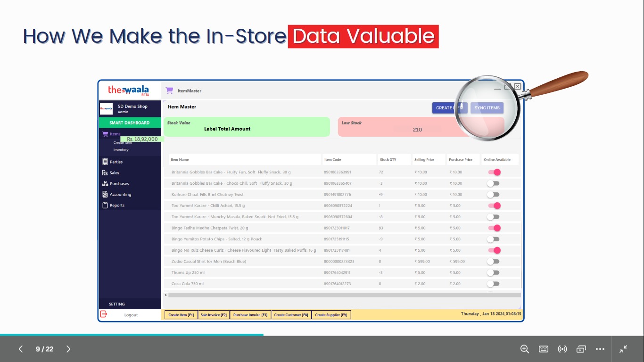The width and height of the screenshot is (644, 362).
Task: Click the teal slide progress bar
Action: [132, 335]
